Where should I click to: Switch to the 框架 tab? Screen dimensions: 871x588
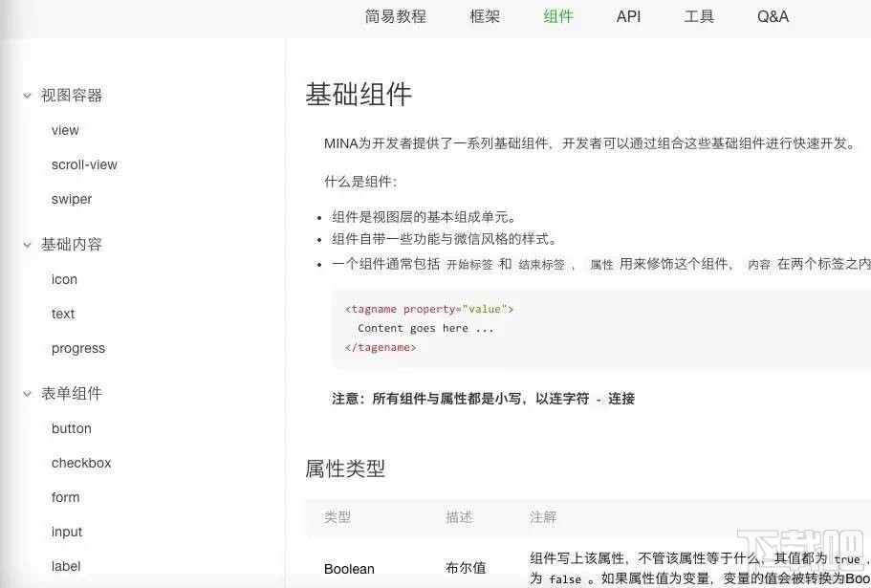[x=484, y=16]
